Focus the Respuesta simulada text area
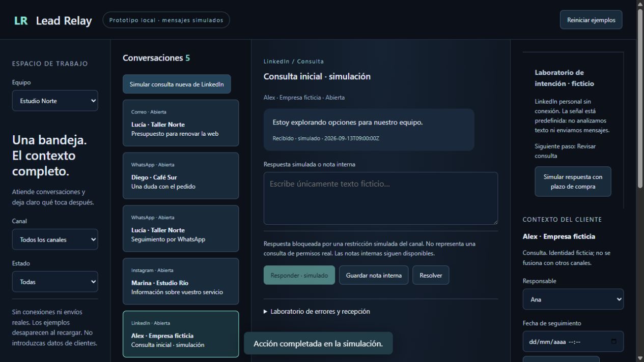Viewport: 644px width, 362px height. click(381, 198)
